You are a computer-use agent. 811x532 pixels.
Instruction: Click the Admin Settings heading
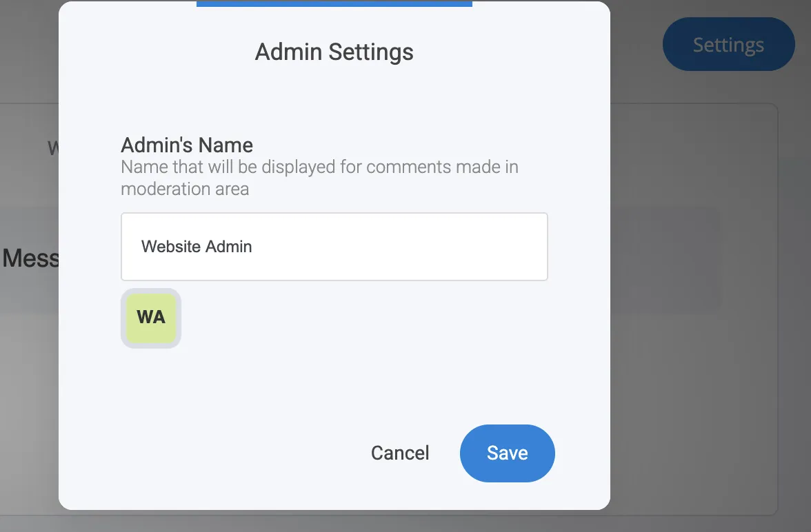(334, 52)
